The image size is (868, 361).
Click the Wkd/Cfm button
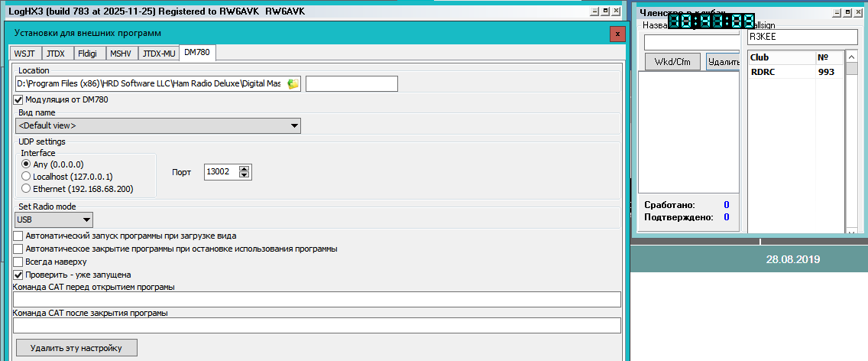(672, 62)
